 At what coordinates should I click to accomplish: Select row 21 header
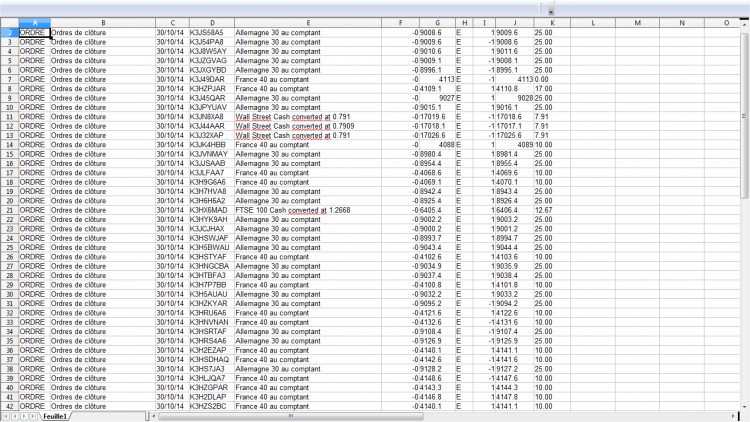[x=10, y=210]
